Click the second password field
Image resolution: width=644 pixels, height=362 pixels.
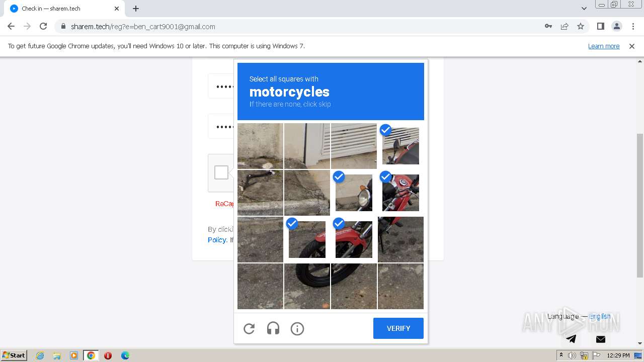pyautogui.click(x=221, y=127)
